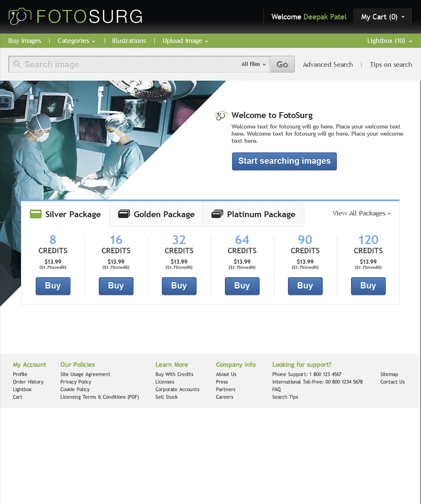Buy the 120 credits package

(x=368, y=286)
